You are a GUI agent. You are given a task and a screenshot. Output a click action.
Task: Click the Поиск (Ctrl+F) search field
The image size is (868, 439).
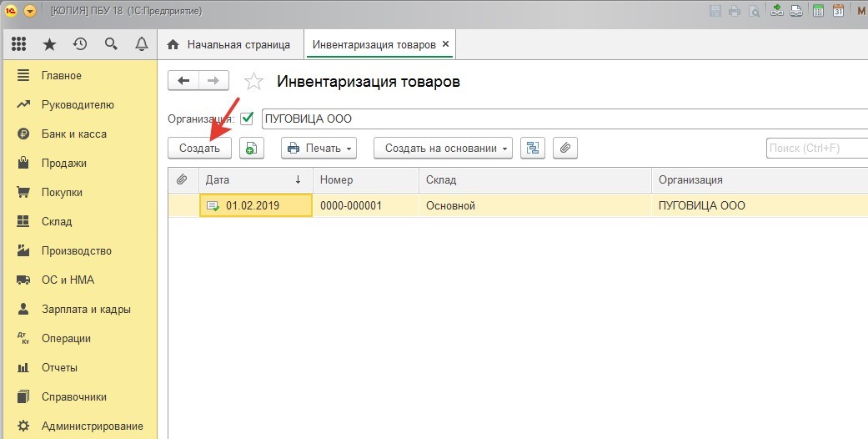815,149
